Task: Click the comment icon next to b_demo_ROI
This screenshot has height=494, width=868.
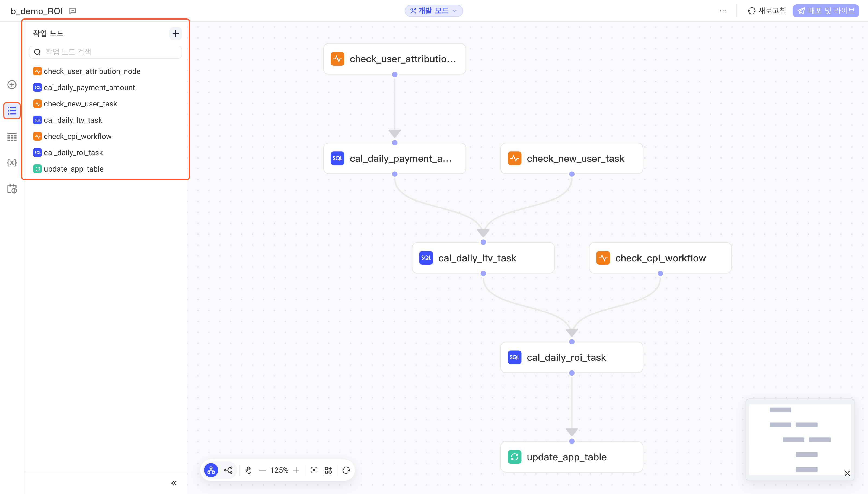Action: (73, 11)
